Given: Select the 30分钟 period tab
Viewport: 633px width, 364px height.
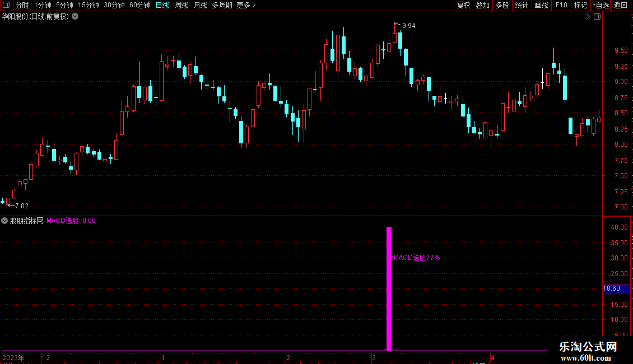Looking at the screenshot, I should (x=114, y=5).
